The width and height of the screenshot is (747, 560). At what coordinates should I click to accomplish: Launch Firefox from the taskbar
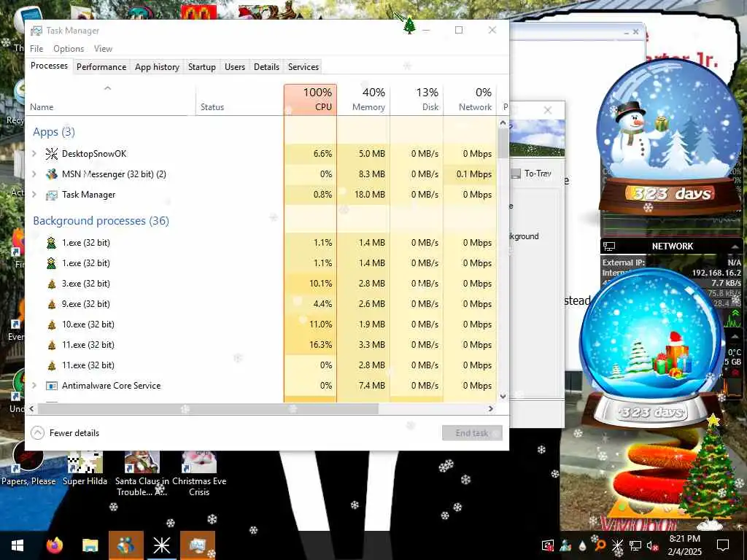[54, 545]
